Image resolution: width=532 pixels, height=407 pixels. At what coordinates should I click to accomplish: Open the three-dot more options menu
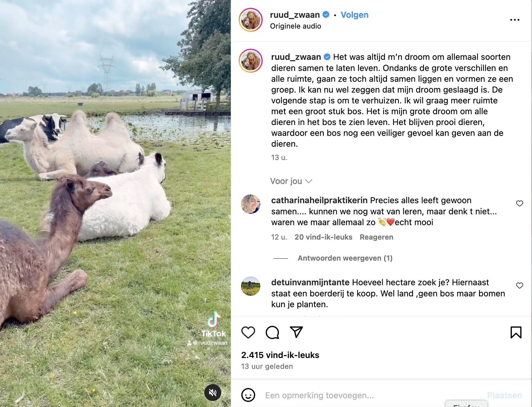click(515, 20)
